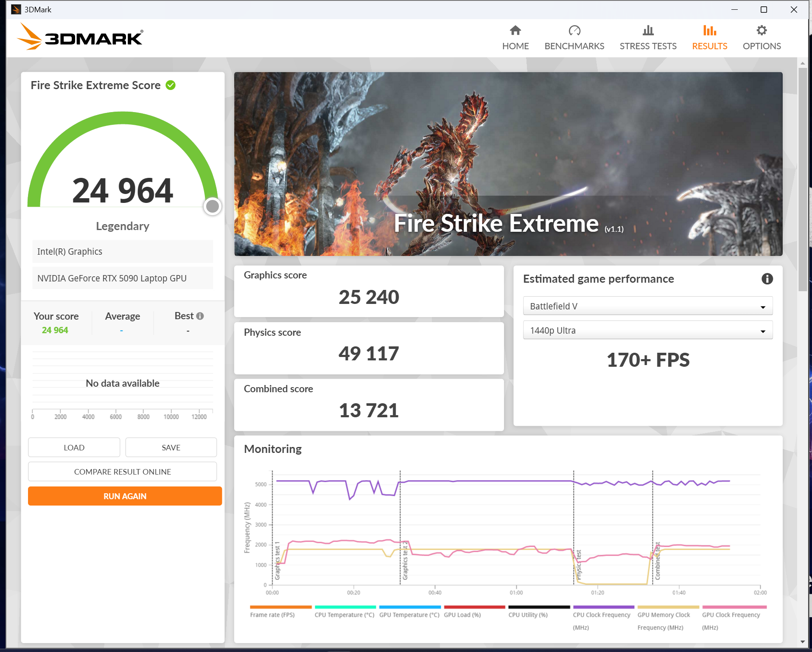
Task: Click the 3DMark title bar app icon
Action: coord(16,9)
